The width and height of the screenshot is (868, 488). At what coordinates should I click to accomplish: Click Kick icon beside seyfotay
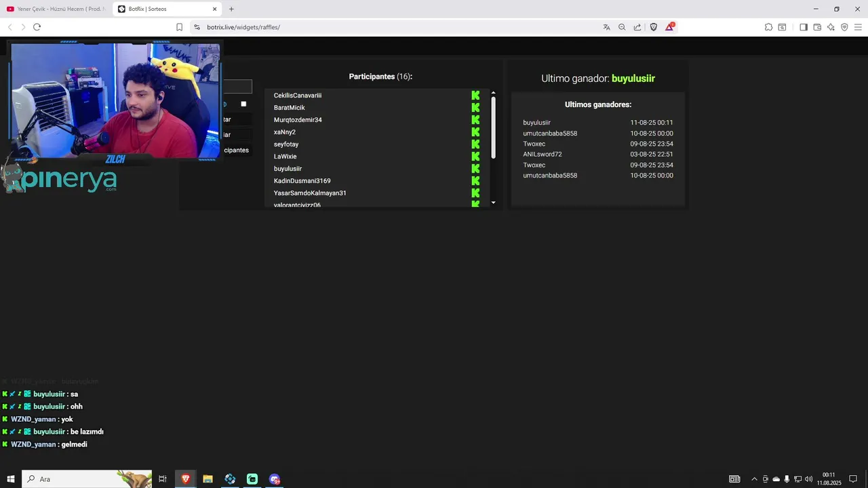click(x=475, y=144)
